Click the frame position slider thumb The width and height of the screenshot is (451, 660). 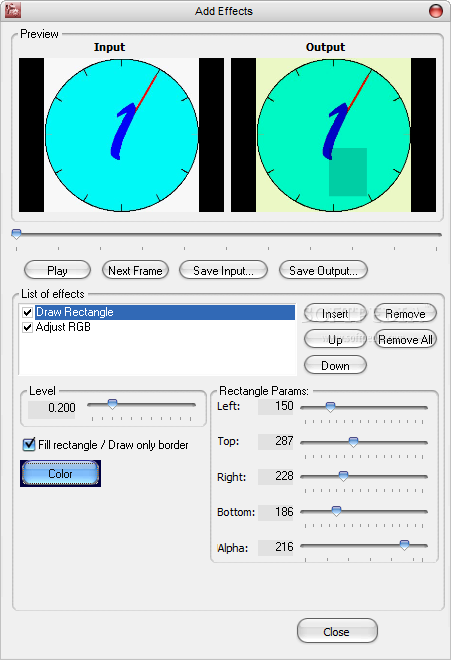16,234
